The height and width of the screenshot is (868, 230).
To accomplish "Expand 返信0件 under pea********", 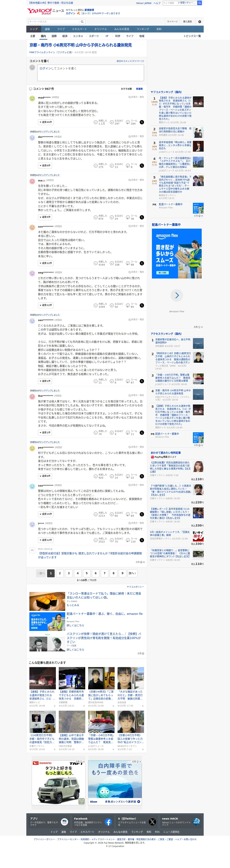I will click(x=45, y=476).
